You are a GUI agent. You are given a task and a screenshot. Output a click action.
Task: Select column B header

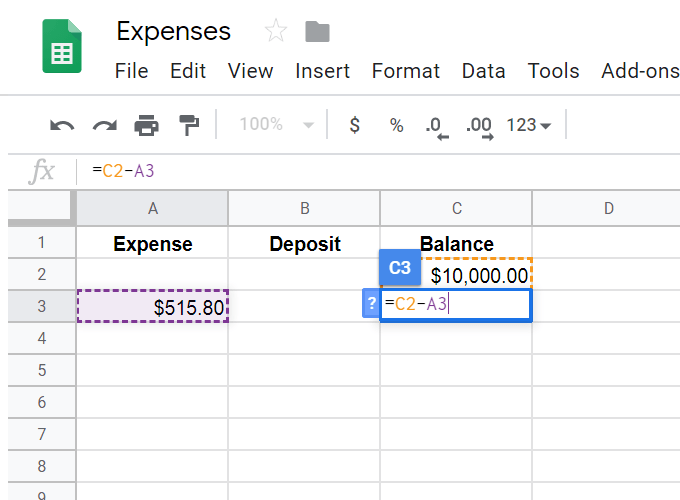point(304,208)
